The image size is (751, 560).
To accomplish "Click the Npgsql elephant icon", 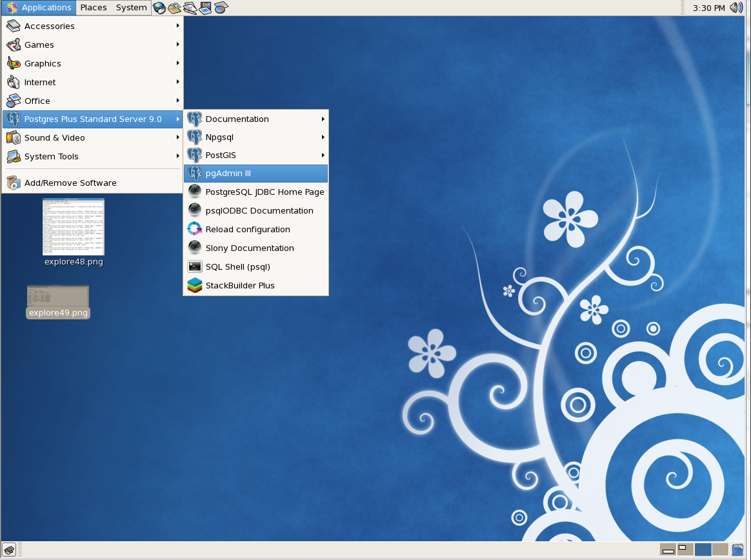I will pos(194,137).
